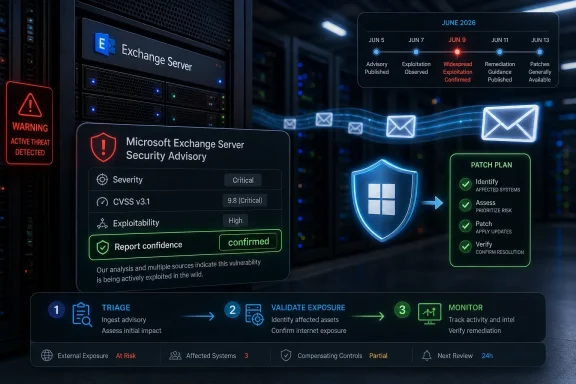Click the Validate Exposure server icon
Viewport: 576px width, 384px height.
[254, 315]
